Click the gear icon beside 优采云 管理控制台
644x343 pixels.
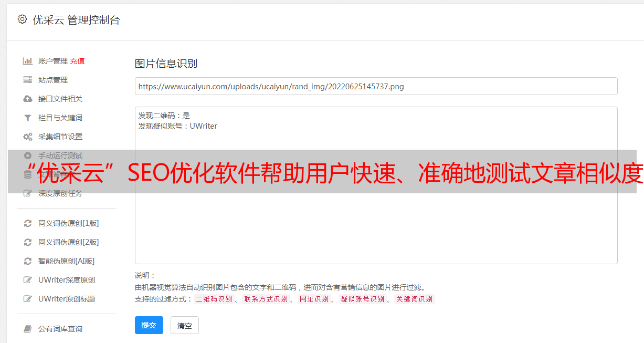[x=22, y=19]
